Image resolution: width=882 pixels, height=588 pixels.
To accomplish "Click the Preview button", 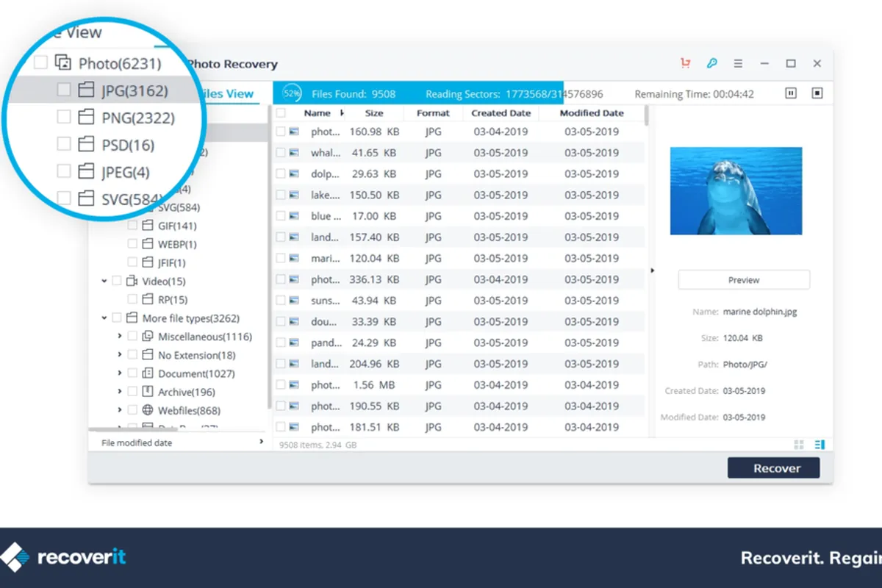I will pyautogui.click(x=744, y=280).
